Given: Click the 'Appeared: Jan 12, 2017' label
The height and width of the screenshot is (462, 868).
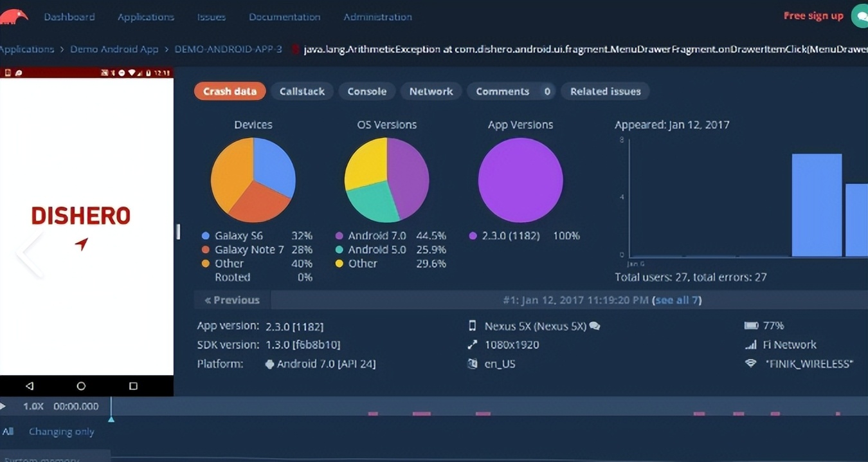Looking at the screenshot, I should pyautogui.click(x=672, y=125).
